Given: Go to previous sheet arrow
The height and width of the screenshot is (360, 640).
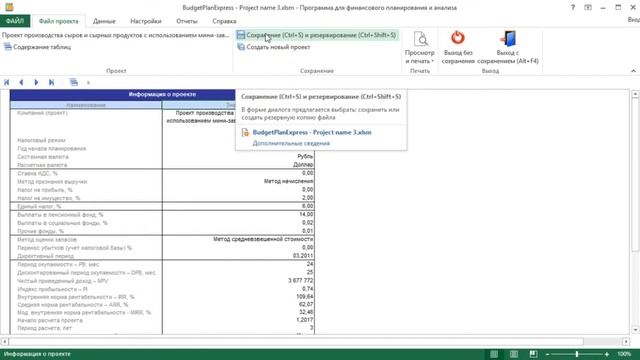Looking at the screenshot, I should [21, 82].
